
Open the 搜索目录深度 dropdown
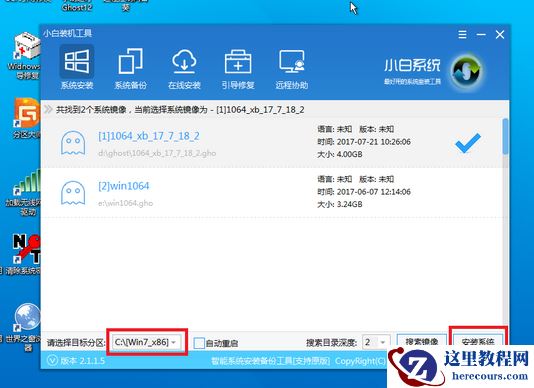[376, 342]
